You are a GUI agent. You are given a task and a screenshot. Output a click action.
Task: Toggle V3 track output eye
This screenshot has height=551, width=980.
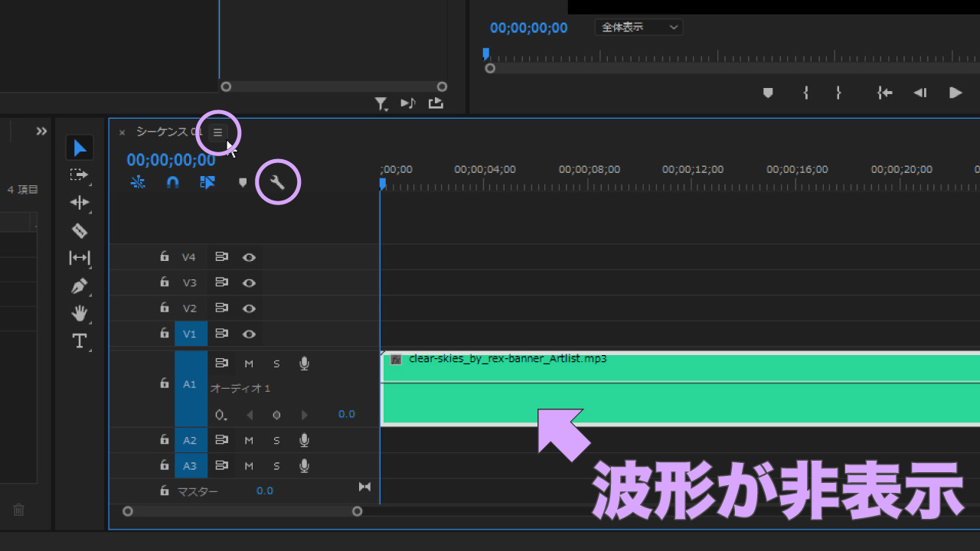coord(249,282)
